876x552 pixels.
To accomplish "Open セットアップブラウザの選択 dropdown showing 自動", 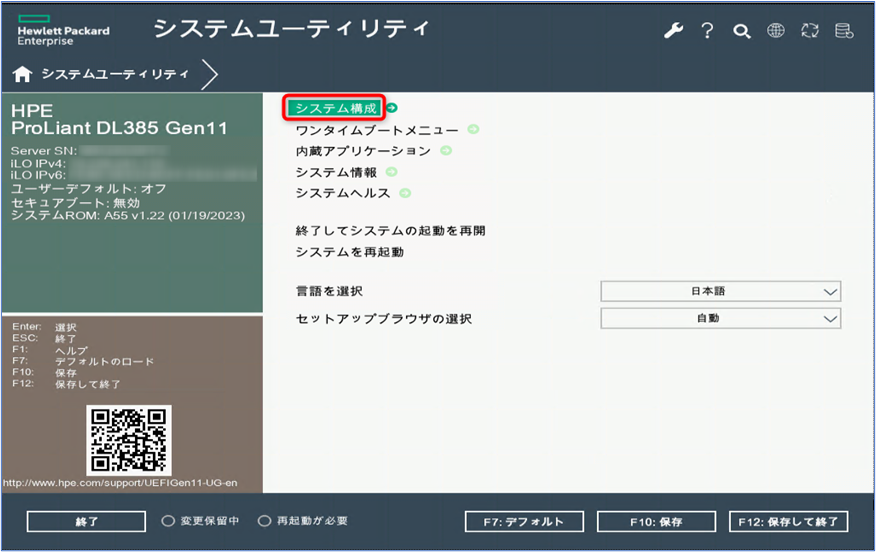I will tap(721, 318).
